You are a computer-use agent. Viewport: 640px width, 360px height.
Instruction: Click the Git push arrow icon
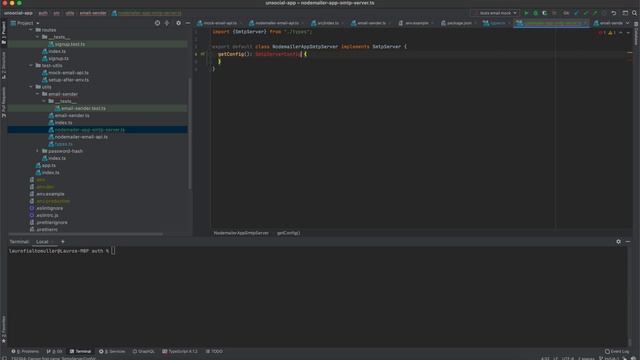pyautogui.click(x=595, y=13)
